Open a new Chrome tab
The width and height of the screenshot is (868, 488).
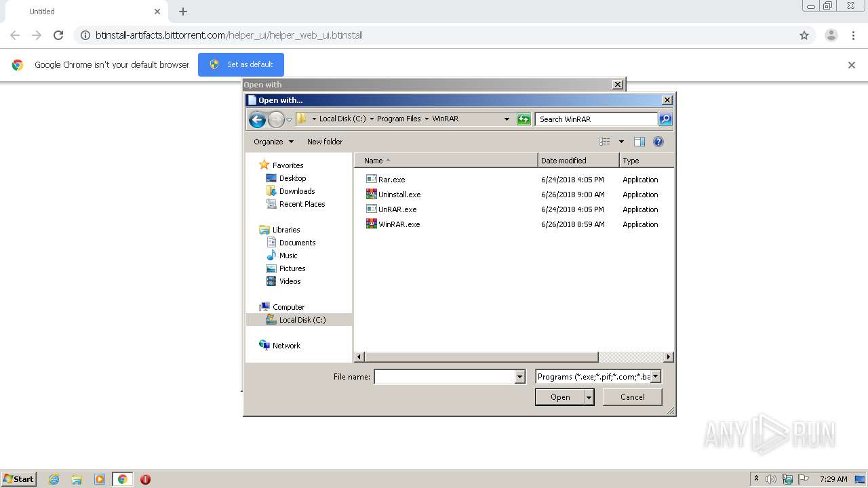click(183, 12)
